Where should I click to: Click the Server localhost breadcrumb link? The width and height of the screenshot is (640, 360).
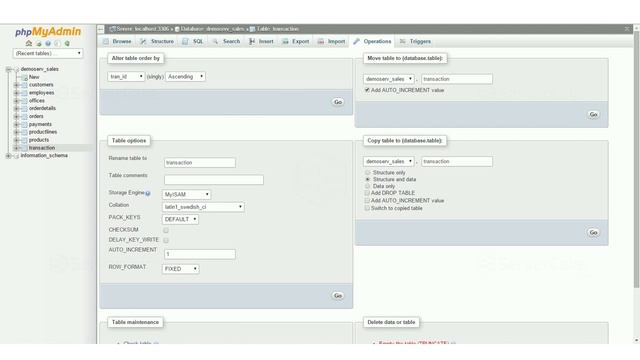point(142,29)
